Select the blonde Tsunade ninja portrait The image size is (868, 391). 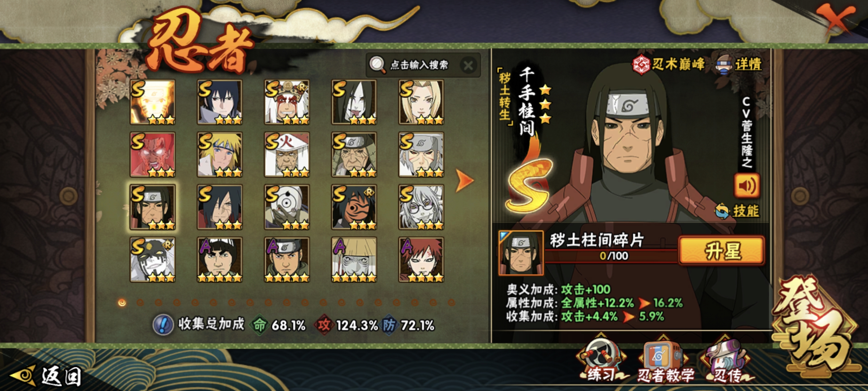click(421, 102)
